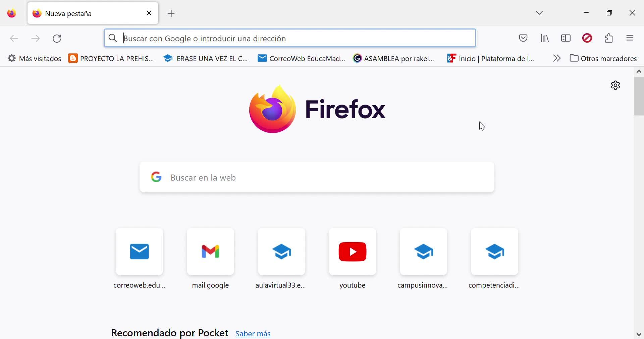Open Inicio | Plataforma de l... bookmark

click(x=491, y=59)
